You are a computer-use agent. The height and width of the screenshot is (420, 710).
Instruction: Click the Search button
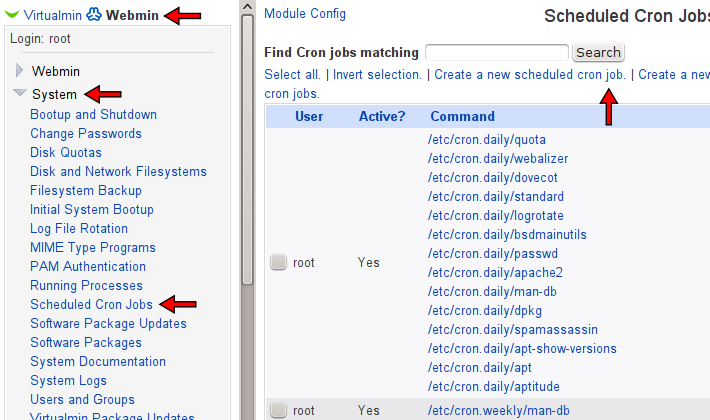[x=598, y=52]
